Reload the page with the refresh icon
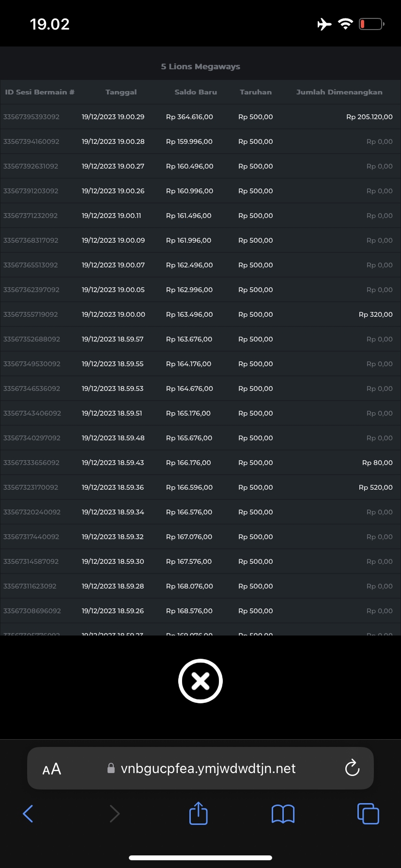 coord(352,768)
